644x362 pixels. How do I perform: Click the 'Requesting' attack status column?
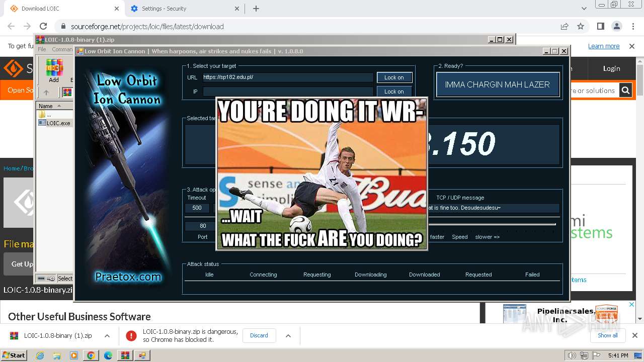pos(317,275)
